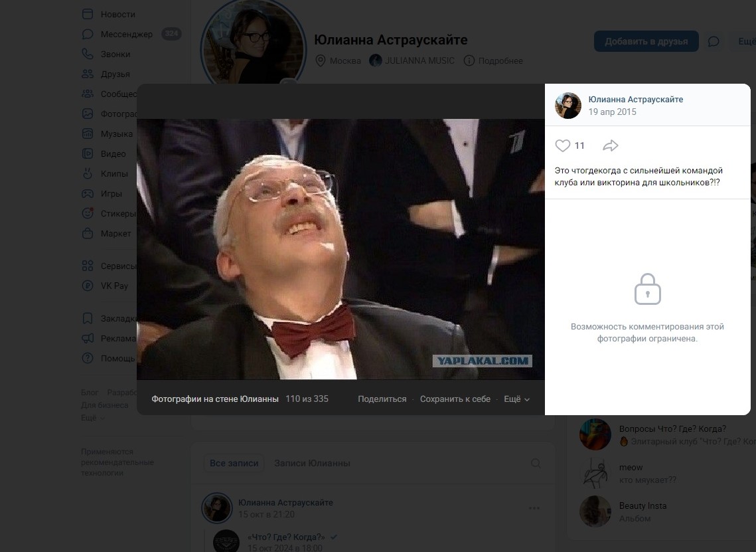756x552 pixels.
Task: Open the post's three-dot options menu
Action: (534, 508)
